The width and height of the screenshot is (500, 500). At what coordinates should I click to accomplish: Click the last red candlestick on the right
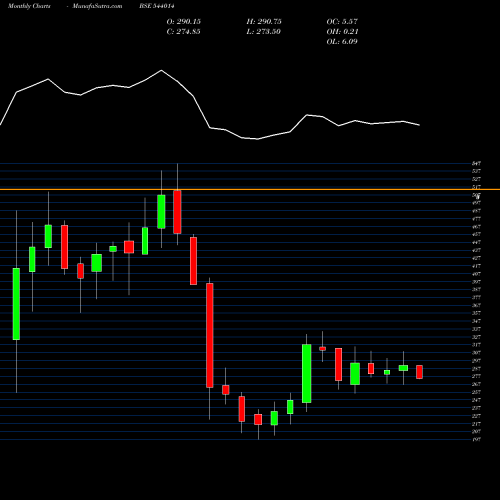419,372
